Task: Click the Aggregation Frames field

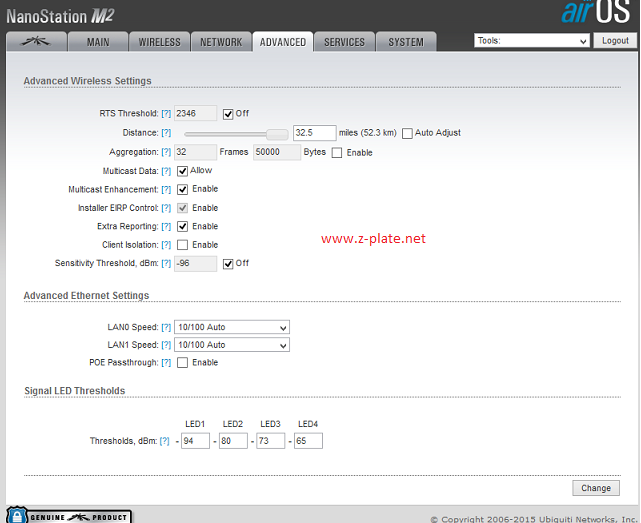Action: point(195,152)
